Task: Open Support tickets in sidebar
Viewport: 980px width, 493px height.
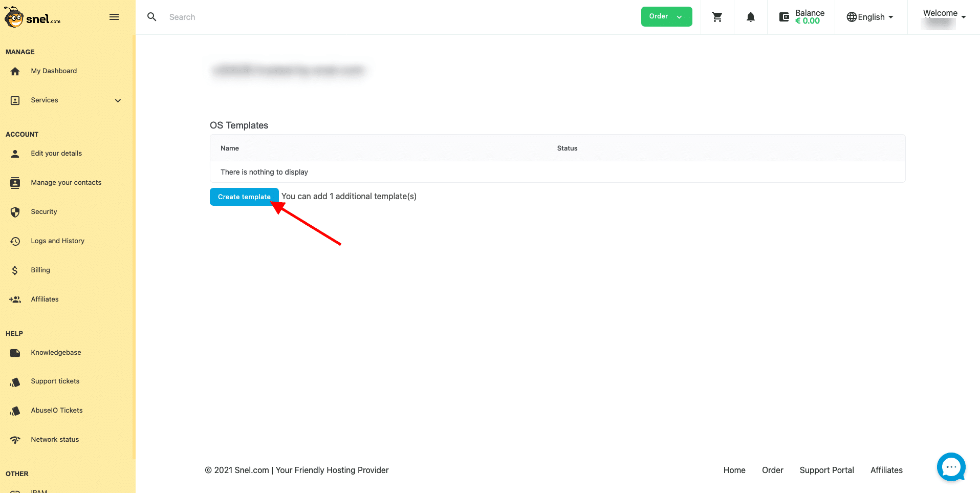Action: (55, 381)
